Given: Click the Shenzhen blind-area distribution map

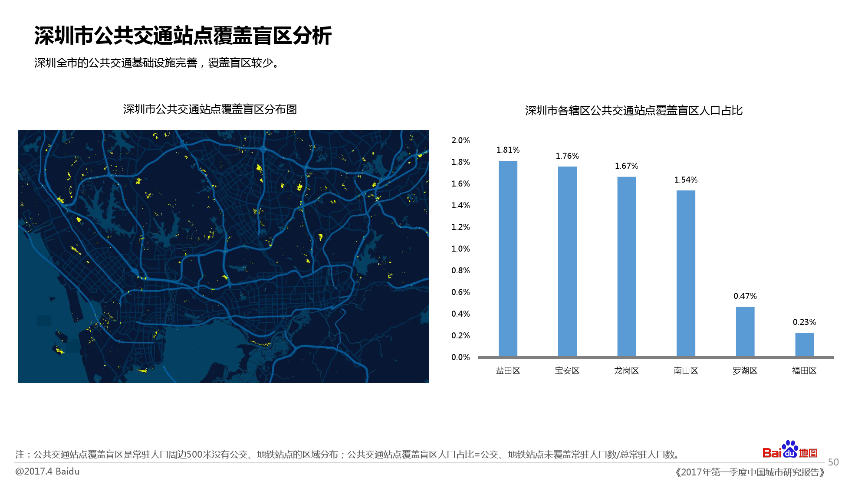Looking at the screenshot, I should [x=224, y=256].
